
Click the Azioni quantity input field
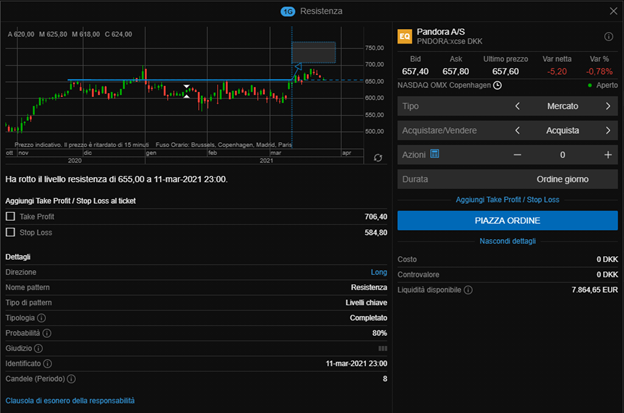tap(562, 155)
